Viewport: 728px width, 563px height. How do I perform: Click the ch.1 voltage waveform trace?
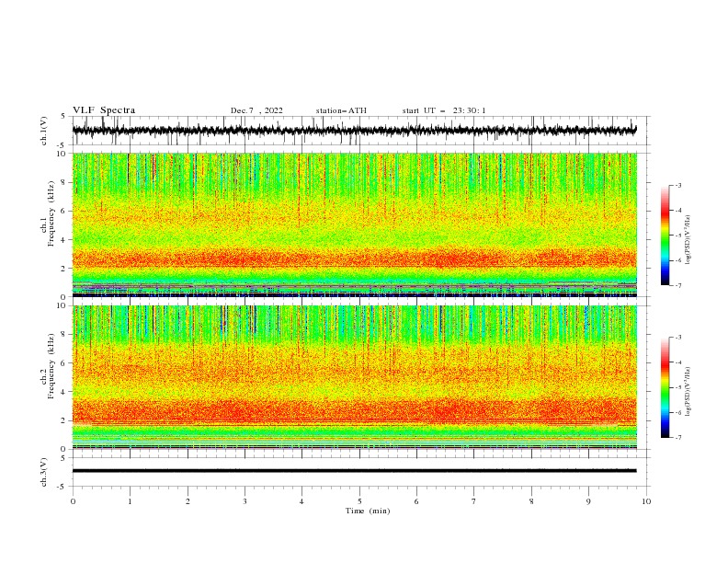[354, 131]
